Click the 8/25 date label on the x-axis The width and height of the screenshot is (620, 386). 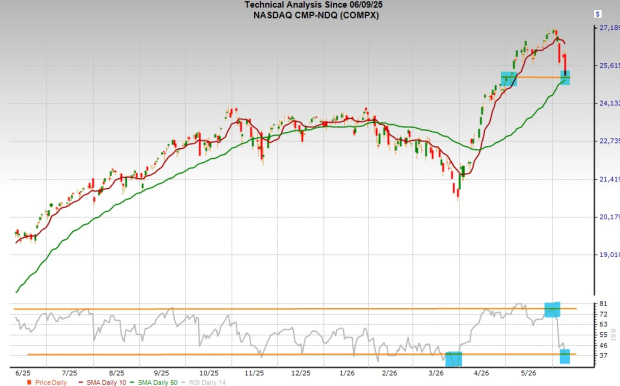[x=116, y=373]
